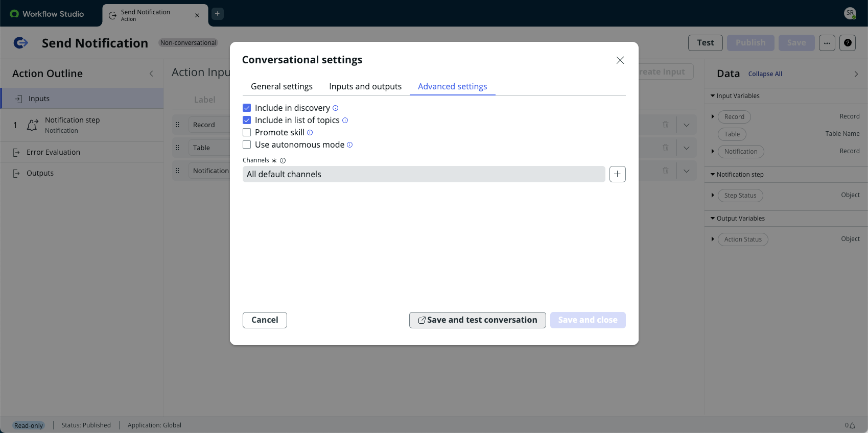This screenshot has width=868, height=433.
Task: Collapse the Action Outline panel
Action: tap(151, 74)
